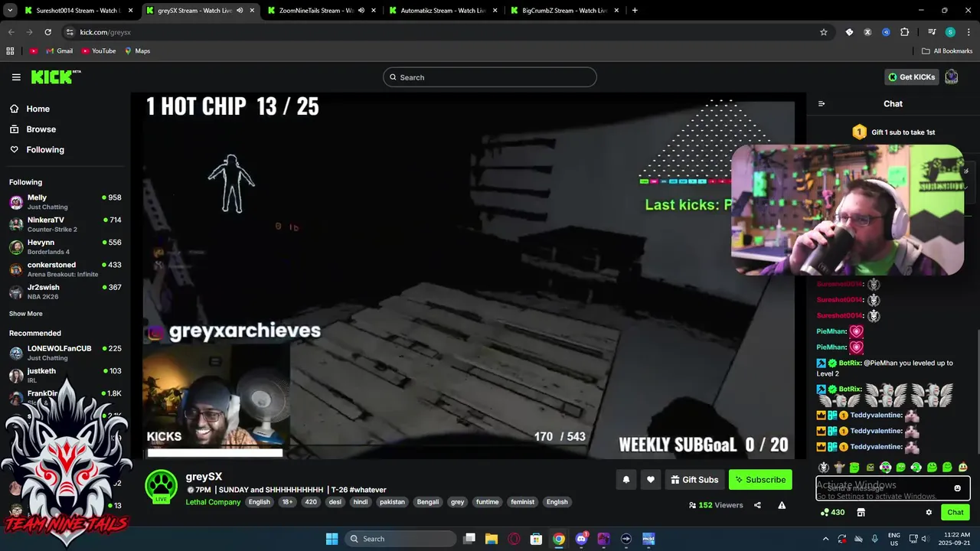
Task: Open NinkeraTV channel in Following list
Action: [x=65, y=224]
